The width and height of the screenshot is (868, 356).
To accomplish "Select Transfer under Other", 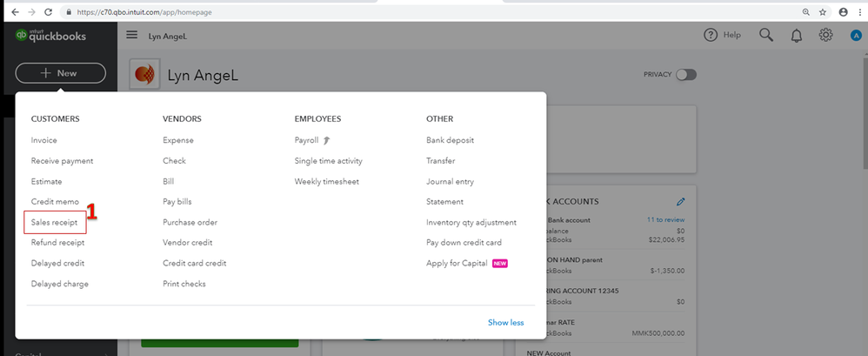I will click(x=441, y=161).
